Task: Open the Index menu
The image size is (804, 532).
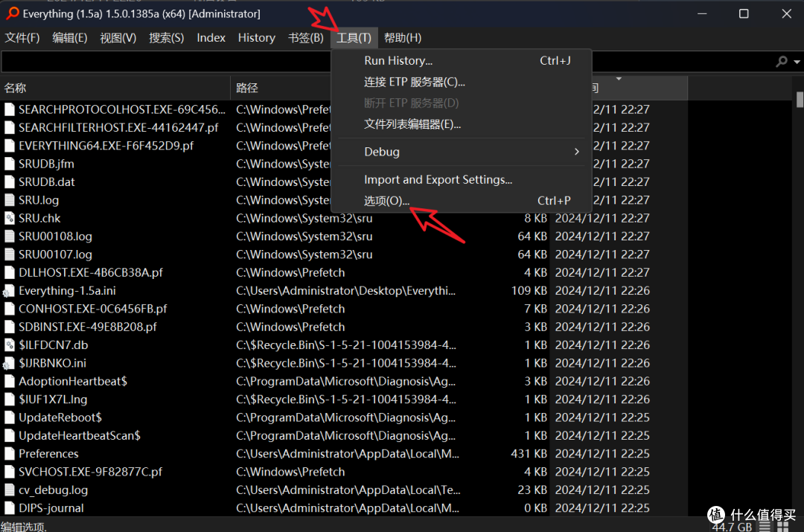Action: [x=211, y=38]
